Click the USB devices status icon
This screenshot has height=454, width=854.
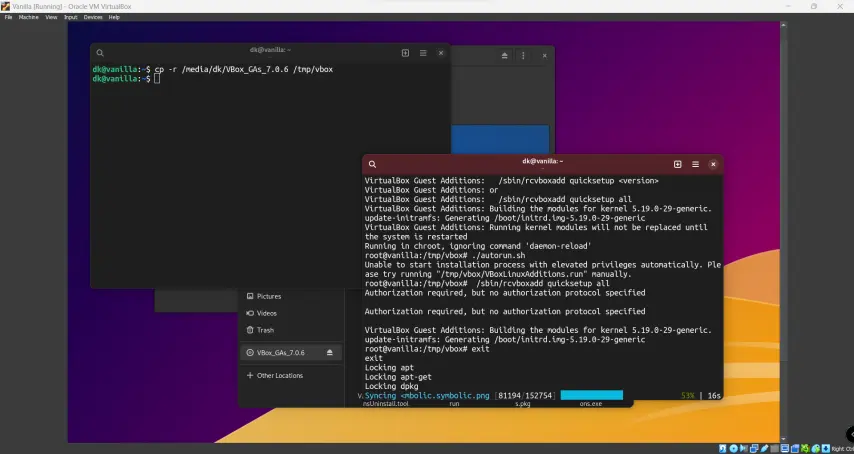764,449
